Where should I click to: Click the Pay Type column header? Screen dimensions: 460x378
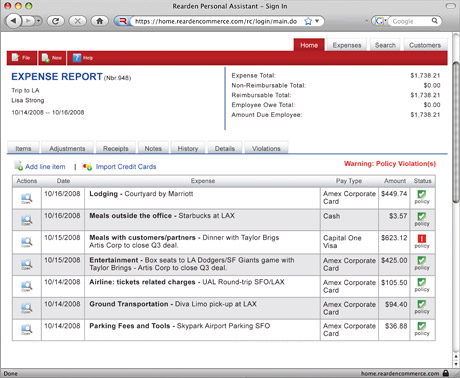pyautogui.click(x=349, y=181)
